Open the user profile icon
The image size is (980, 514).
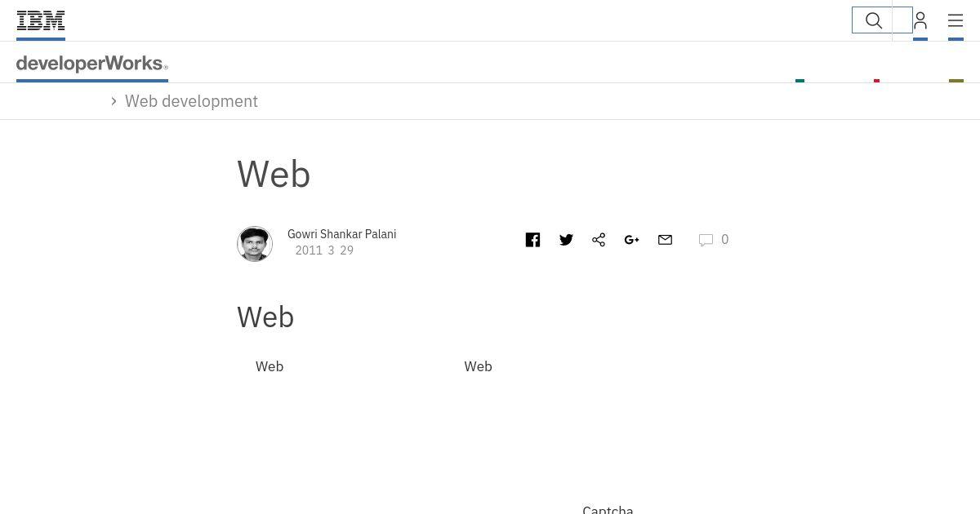click(920, 20)
